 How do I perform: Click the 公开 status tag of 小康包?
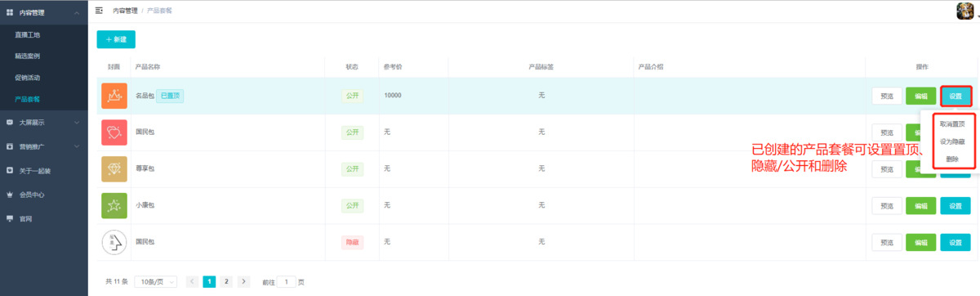click(x=352, y=205)
